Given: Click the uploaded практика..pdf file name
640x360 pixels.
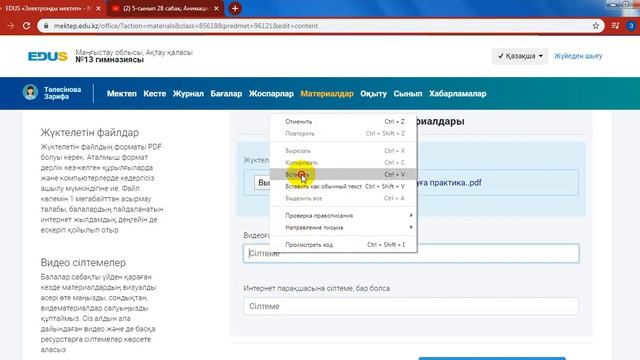Looking at the screenshot, I should pyautogui.click(x=449, y=182).
